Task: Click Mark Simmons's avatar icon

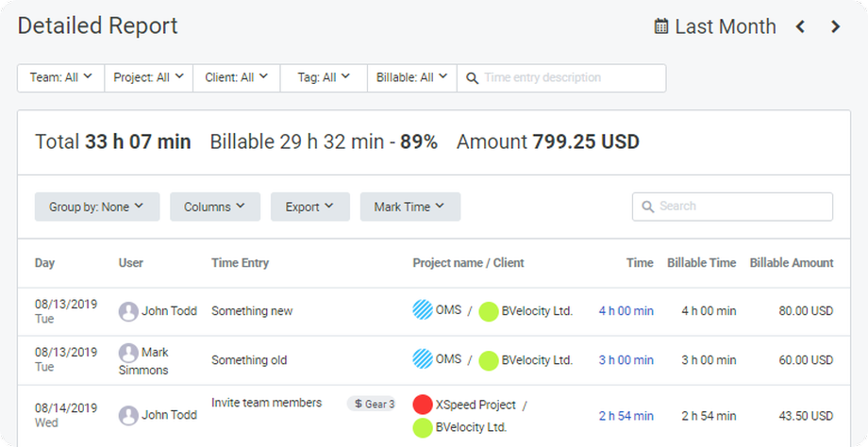Action: coord(128,353)
